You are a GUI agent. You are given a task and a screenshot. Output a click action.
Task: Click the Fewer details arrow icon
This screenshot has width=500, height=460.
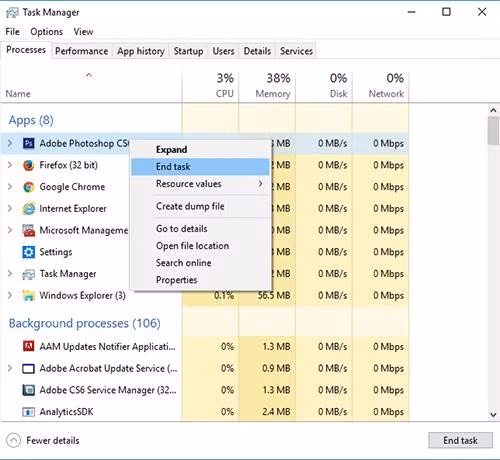pyautogui.click(x=13, y=440)
